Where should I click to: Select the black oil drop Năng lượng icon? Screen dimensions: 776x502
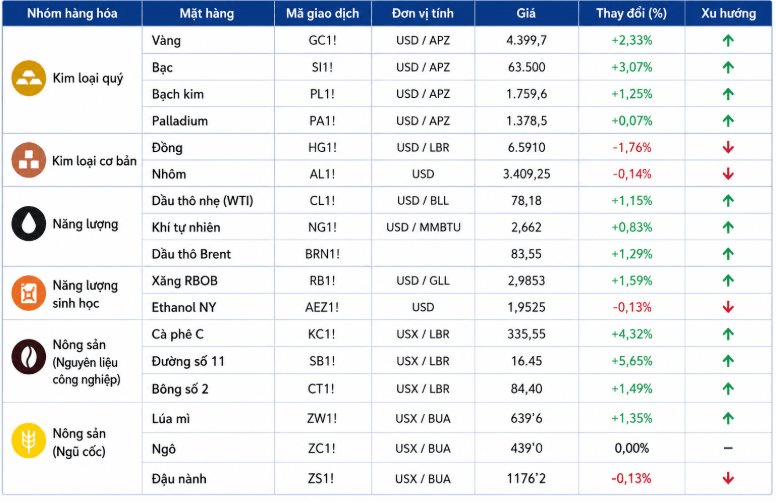[29, 224]
